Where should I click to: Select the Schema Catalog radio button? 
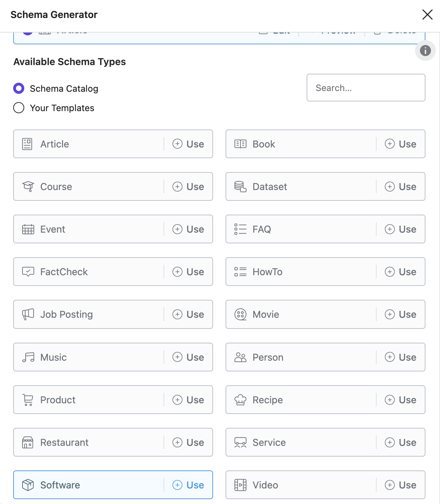coord(19,88)
